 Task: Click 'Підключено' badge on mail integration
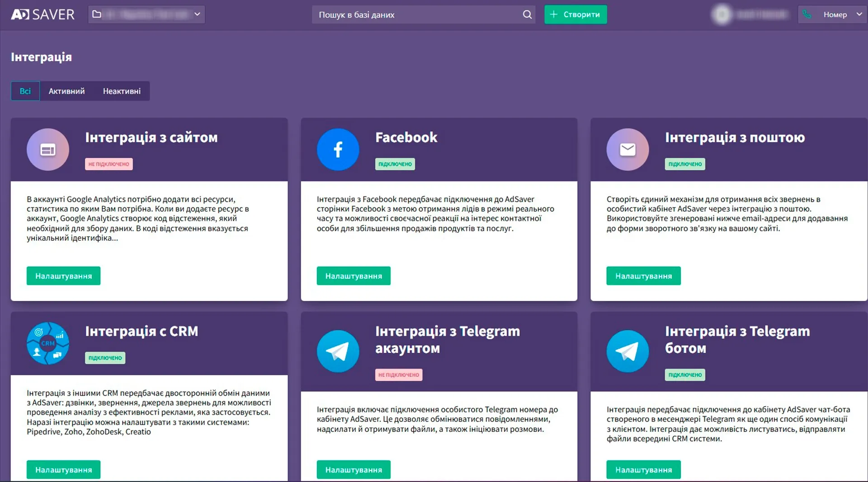coord(685,164)
